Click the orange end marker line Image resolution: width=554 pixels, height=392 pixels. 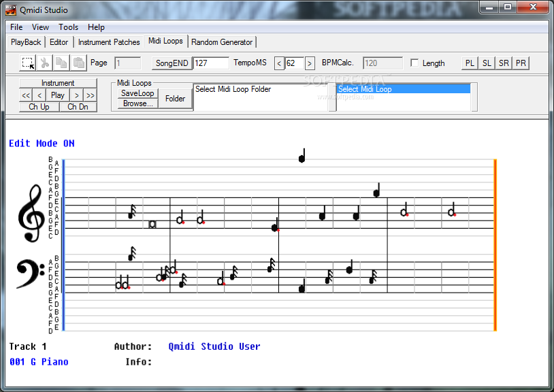(495, 245)
